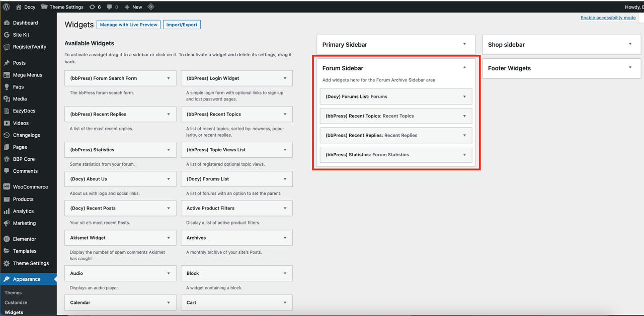The width and height of the screenshot is (644, 316).
Task: Click the BBP Core icon
Action: pos(7,159)
